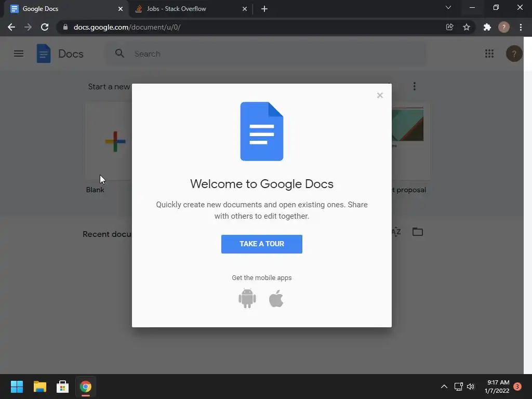Open network settings tray icon
The height and width of the screenshot is (399, 532).
point(458,387)
